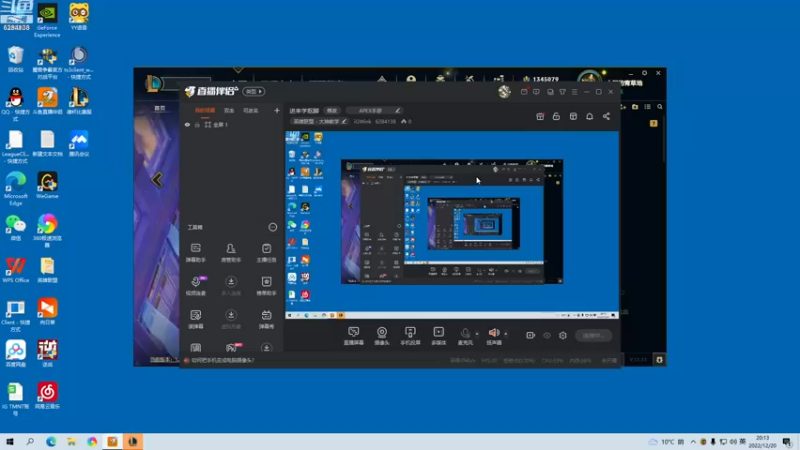The image size is (800, 450).
Task: Open the virtual image download tool
Action: click(231, 318)
